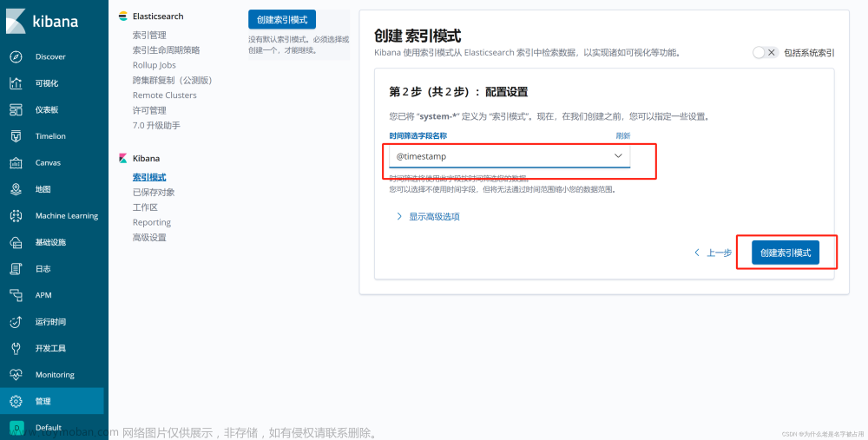Open 高级设置 link

click(x=149, y=238)
